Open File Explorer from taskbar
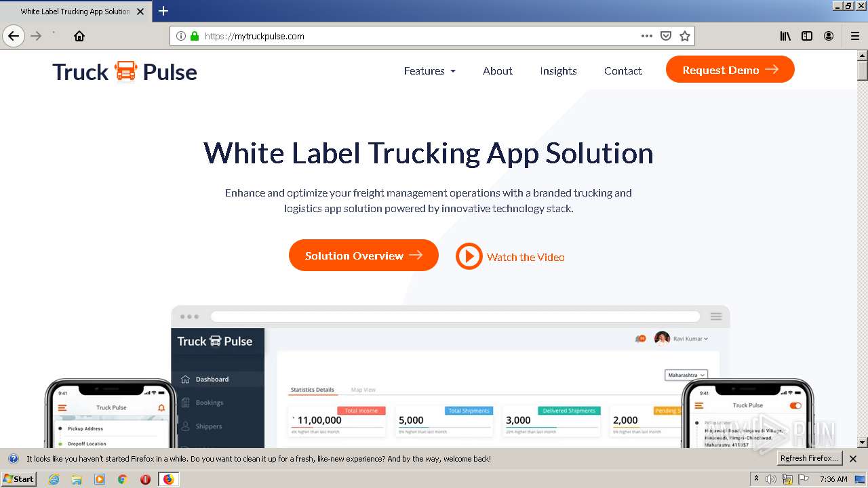The height and width of the screenshot is (488, 868). [77, 479]
